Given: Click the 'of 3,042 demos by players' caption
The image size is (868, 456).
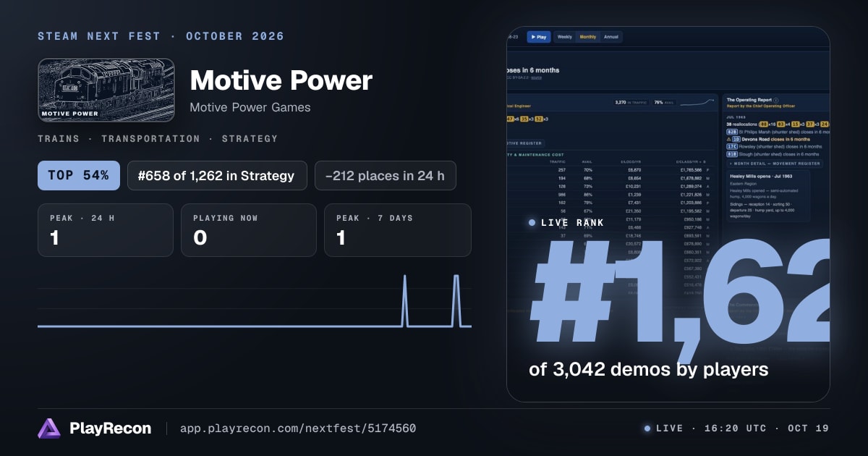Looking at the screenshot, I should click(648, 370).
